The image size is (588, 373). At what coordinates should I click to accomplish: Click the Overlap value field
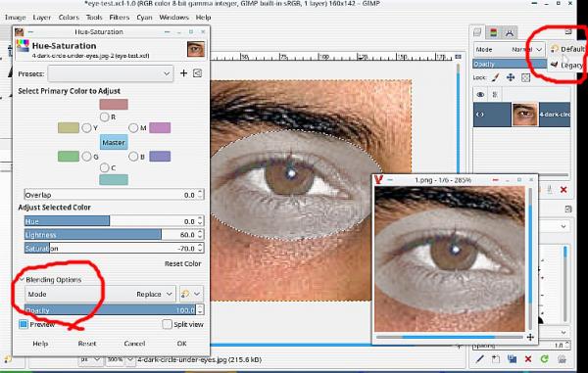coord(114,195)
